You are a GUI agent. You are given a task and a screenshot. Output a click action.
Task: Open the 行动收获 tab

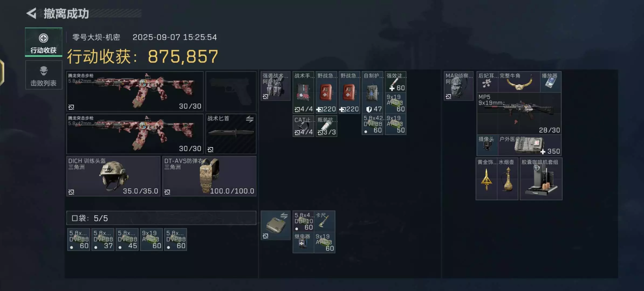tap(44, 42)
